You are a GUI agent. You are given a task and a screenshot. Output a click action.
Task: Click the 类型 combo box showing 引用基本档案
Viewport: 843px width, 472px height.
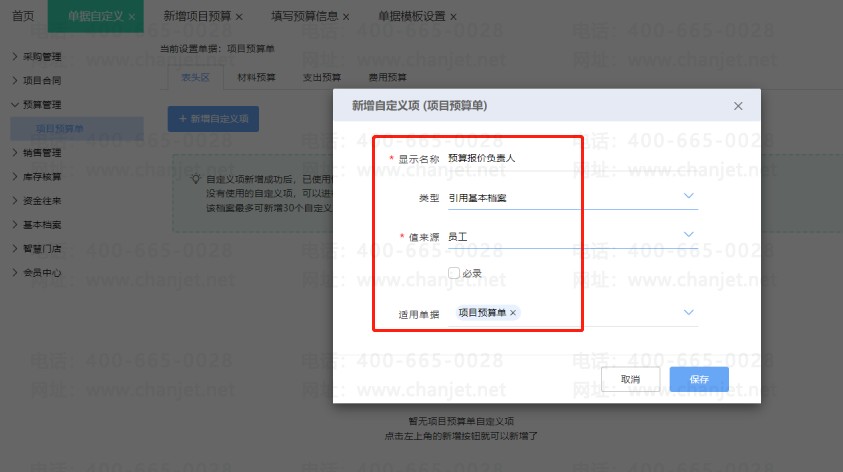click(573, 198)
